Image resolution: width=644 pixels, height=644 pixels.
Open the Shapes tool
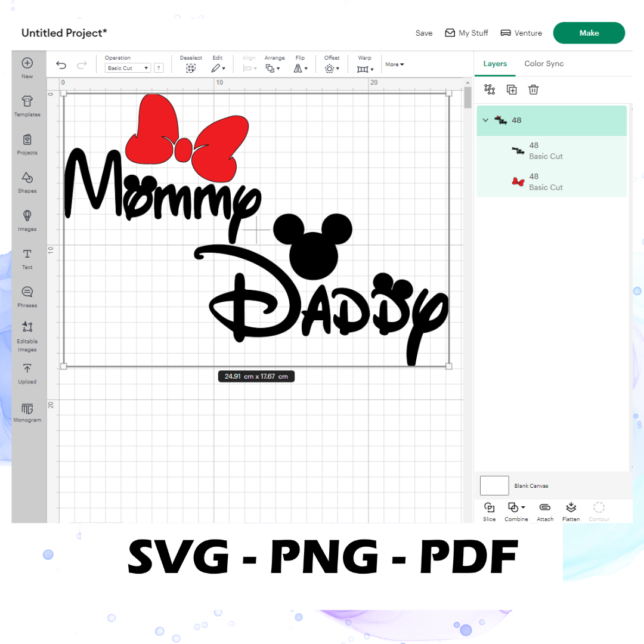tap(27, 182)
